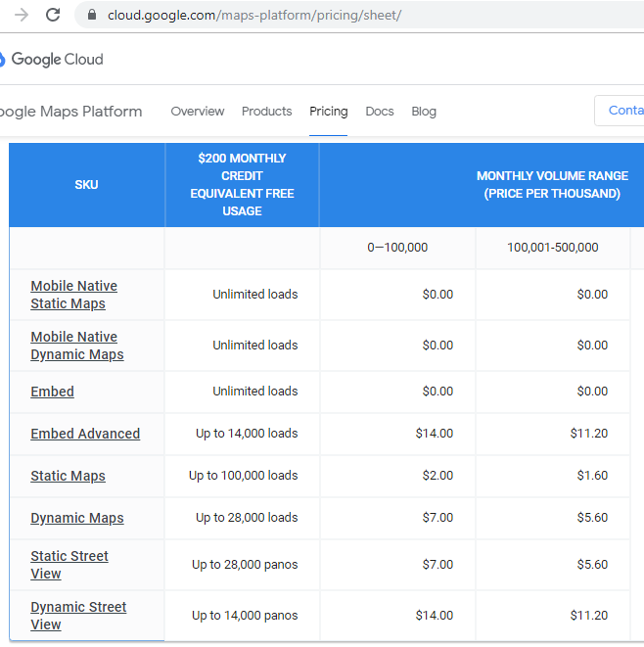The height and width of the screenshot is (647, 644).
Task: Click Static Maps $2.00 price
Action: point(437,476)
